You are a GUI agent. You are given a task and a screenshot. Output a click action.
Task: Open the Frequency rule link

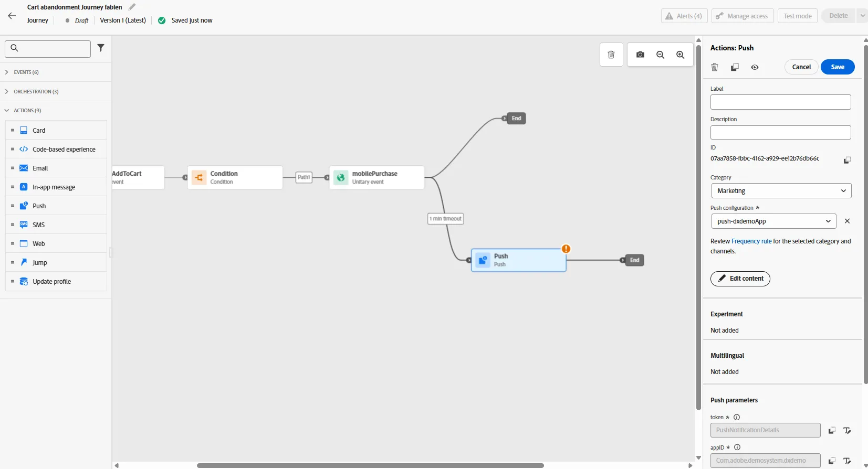click(x=751, y=241)
